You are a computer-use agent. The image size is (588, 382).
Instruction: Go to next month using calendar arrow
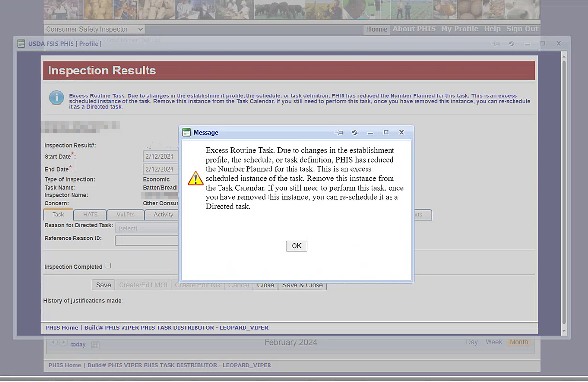(x=63, y=342)
